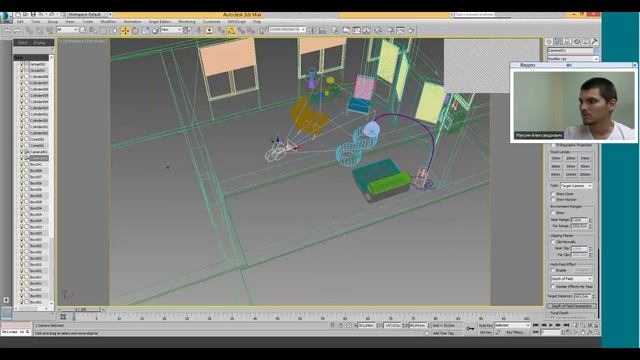Select the 15mm stock lens button

pos(556,158)
